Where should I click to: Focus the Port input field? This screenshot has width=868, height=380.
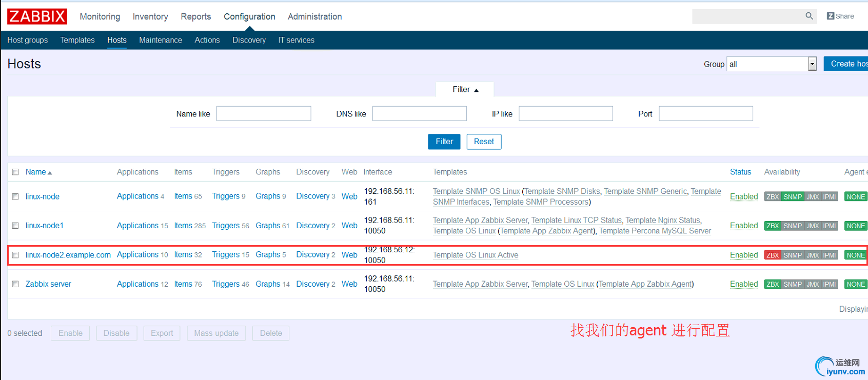(x=706, y=114)
